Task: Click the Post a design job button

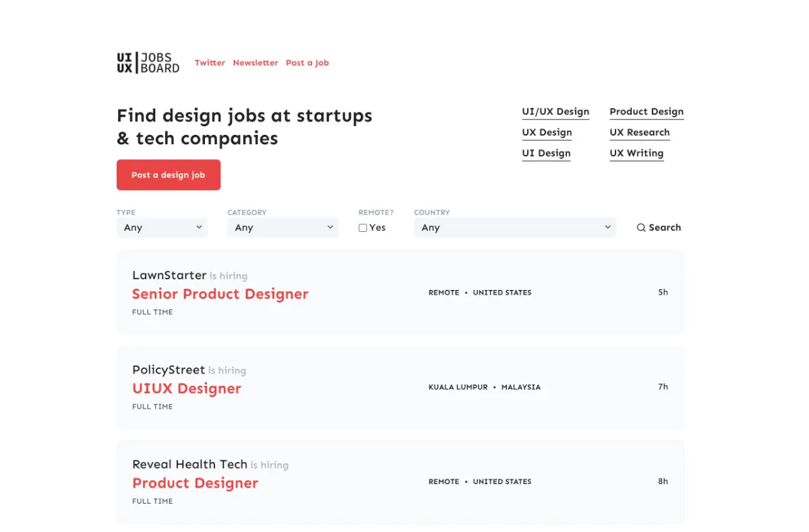Action: [x=168, y=175]
